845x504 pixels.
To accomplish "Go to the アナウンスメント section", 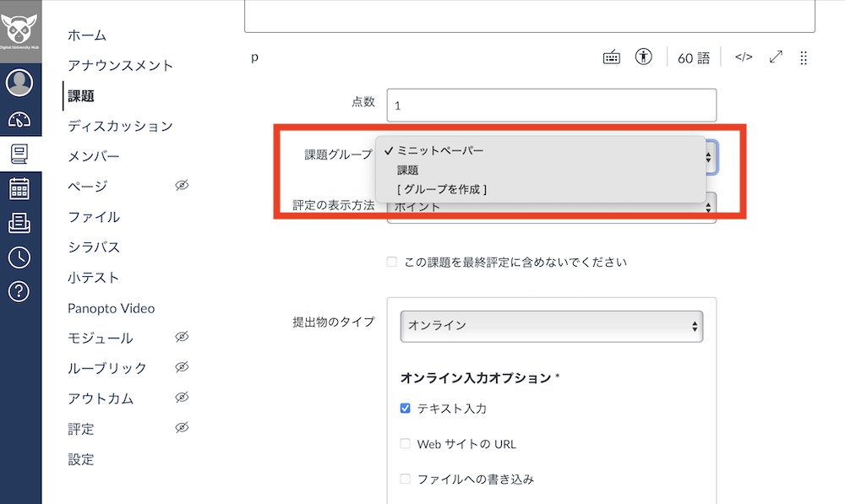I will point(121,65).
